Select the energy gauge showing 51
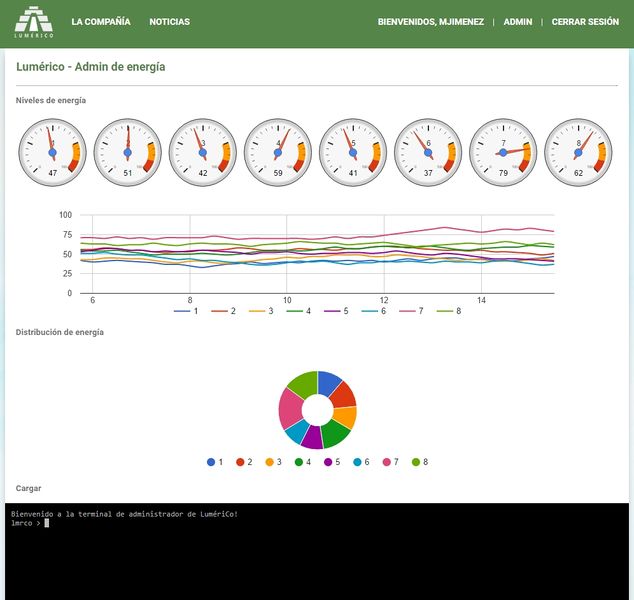Viewport: 634px width, 600px height. [x=128, y=152]
